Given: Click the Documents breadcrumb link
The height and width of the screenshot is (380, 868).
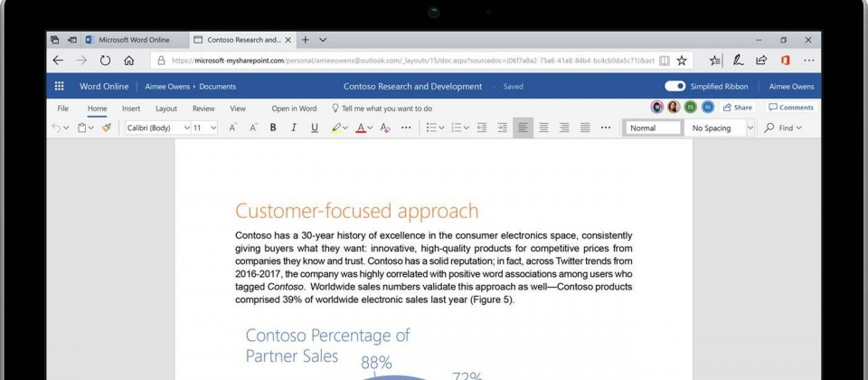Looking at the screenshot, I should click(x=218, y=87).
